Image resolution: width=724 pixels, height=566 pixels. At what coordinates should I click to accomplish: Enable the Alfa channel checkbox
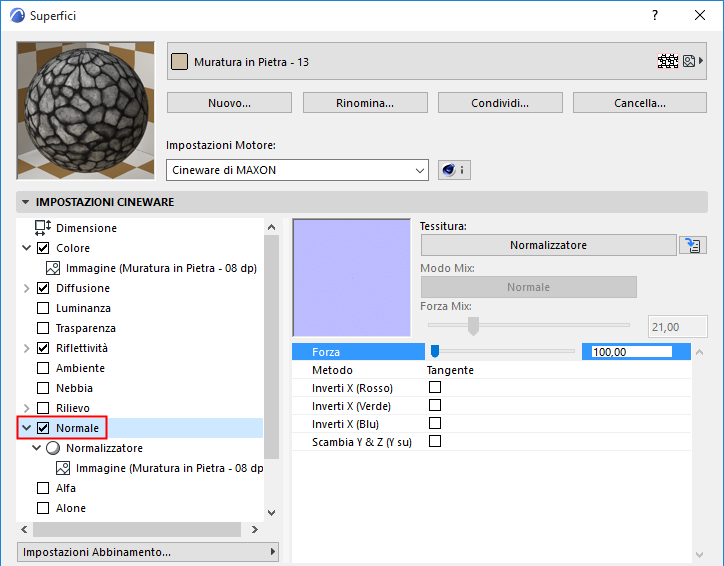43,488
